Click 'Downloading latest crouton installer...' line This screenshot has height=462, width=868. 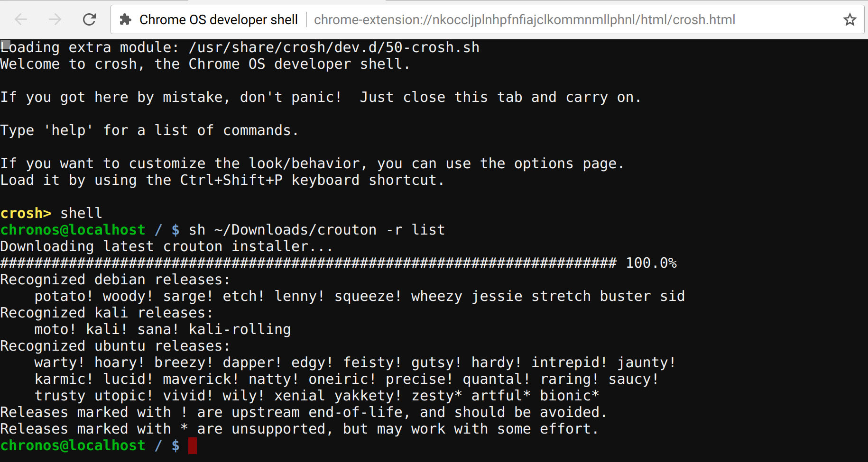tap(166, 246)
